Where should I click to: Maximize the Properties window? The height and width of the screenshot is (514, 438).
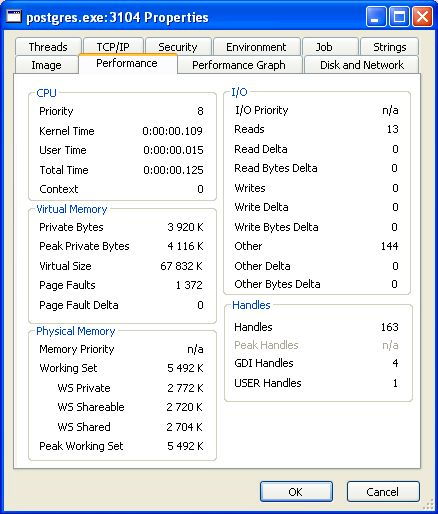399,16
